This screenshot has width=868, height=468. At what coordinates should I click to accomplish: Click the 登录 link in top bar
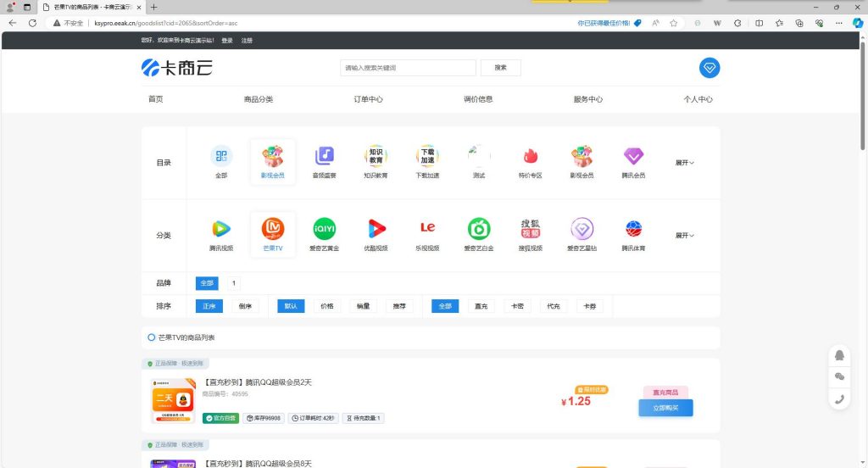point(227,41)
